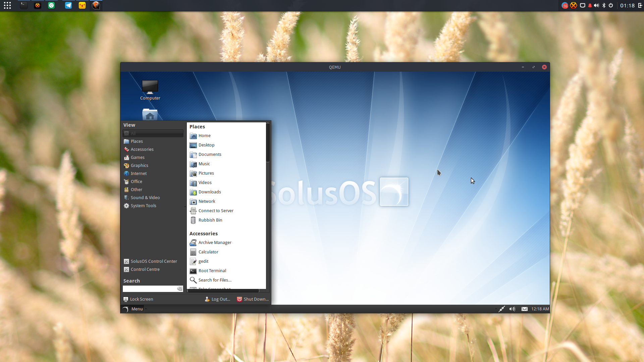Open Desktop in Places list
This screenshot has width=644, height=362.
[x=226, y=145]
